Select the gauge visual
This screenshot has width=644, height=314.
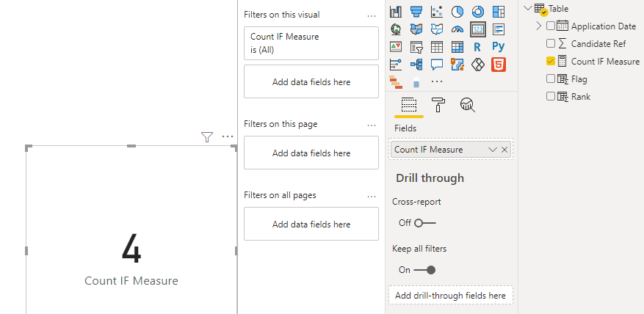[x=457, y=29]
